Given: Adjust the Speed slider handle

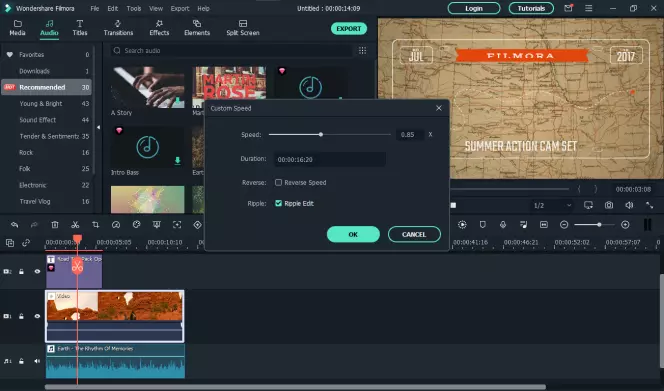Looking at the screenshot, I should [321, 134].
